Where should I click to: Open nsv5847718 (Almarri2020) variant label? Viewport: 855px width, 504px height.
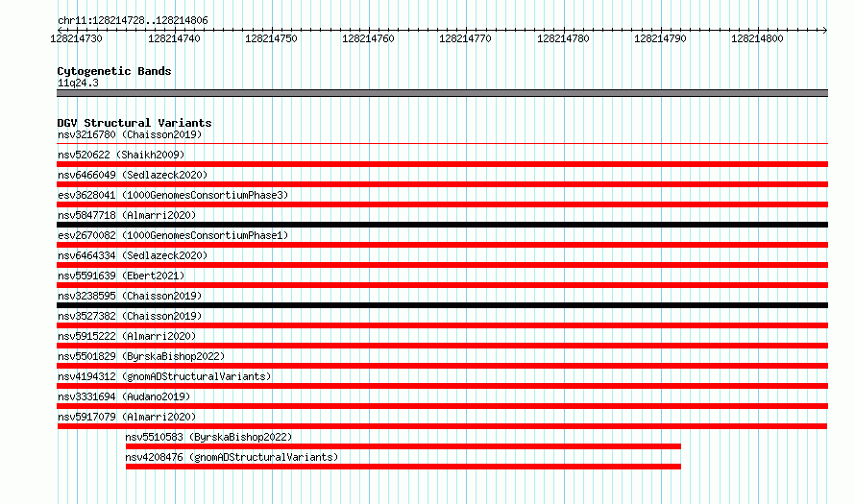click(x=127, y=215)
